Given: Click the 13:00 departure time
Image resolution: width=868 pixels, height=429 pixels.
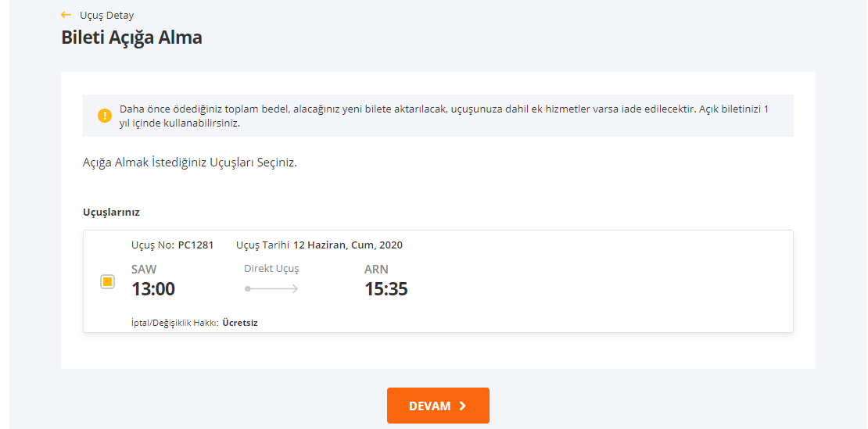Looking at the screenshot, I should click(x=153, y=289).
